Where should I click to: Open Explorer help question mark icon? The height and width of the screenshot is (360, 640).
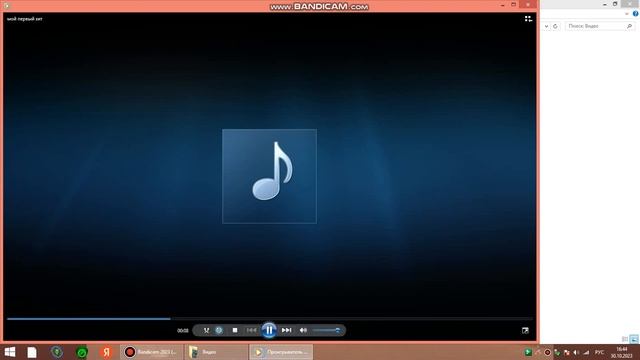[x=636, y=13]
